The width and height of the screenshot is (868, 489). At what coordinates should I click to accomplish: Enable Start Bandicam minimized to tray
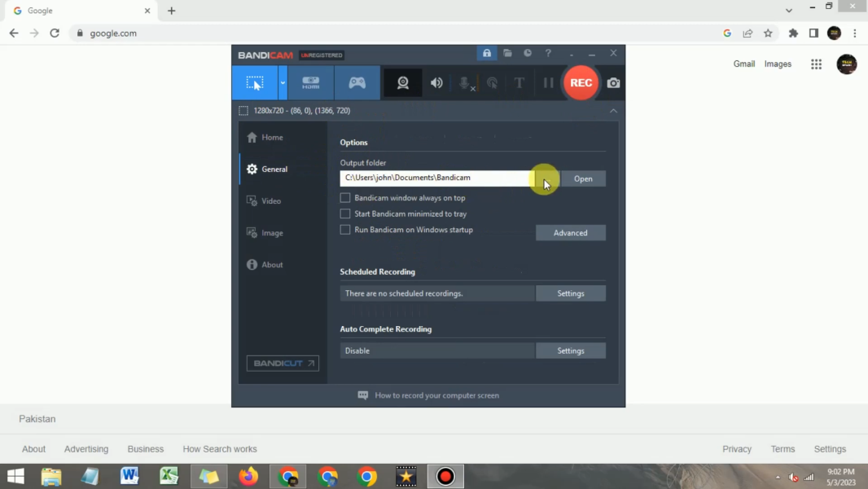point(345,214)
